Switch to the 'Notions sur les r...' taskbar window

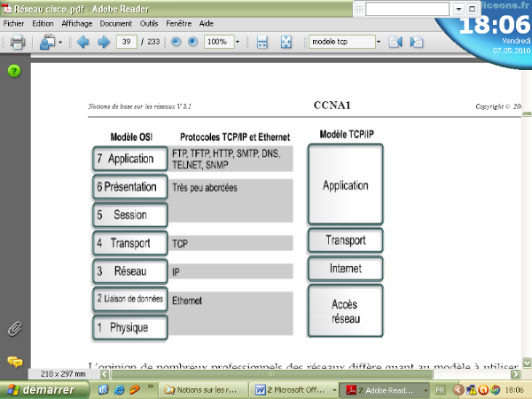coord(202,390)
